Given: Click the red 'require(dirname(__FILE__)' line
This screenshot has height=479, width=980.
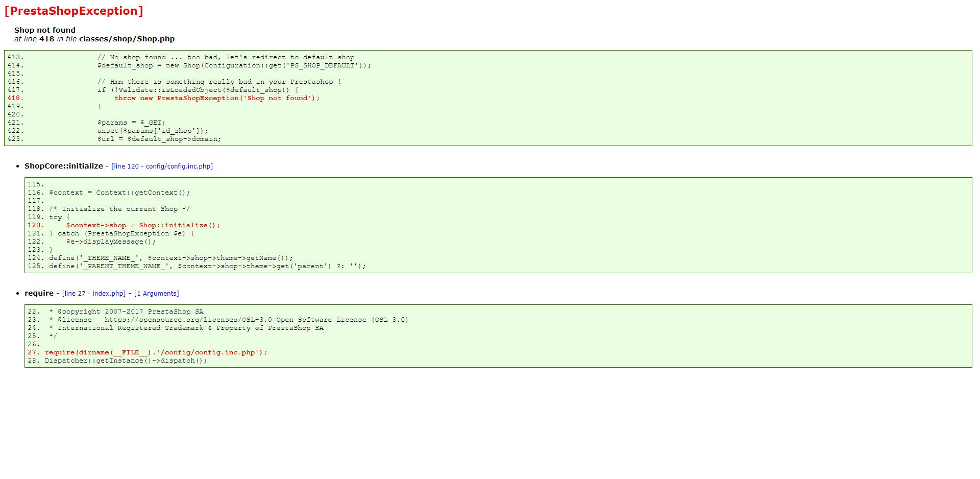Looking at the screenshot, I should coord(156,352).
